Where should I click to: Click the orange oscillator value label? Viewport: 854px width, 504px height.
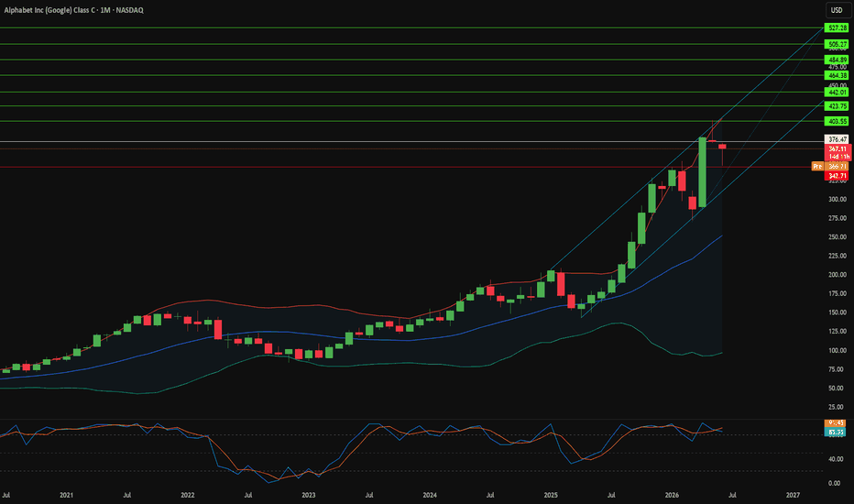(836, 422)
